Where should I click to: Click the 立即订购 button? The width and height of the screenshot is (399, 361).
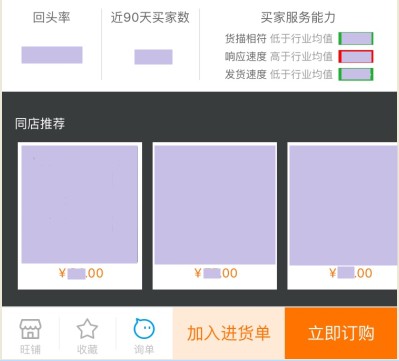[x=341, y=333]
